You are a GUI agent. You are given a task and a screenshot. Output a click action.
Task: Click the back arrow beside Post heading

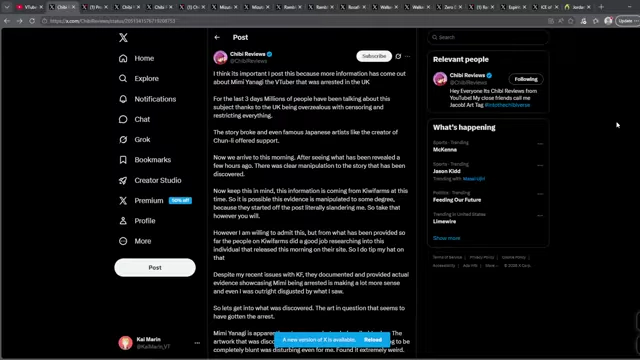(x=217, y=37)
